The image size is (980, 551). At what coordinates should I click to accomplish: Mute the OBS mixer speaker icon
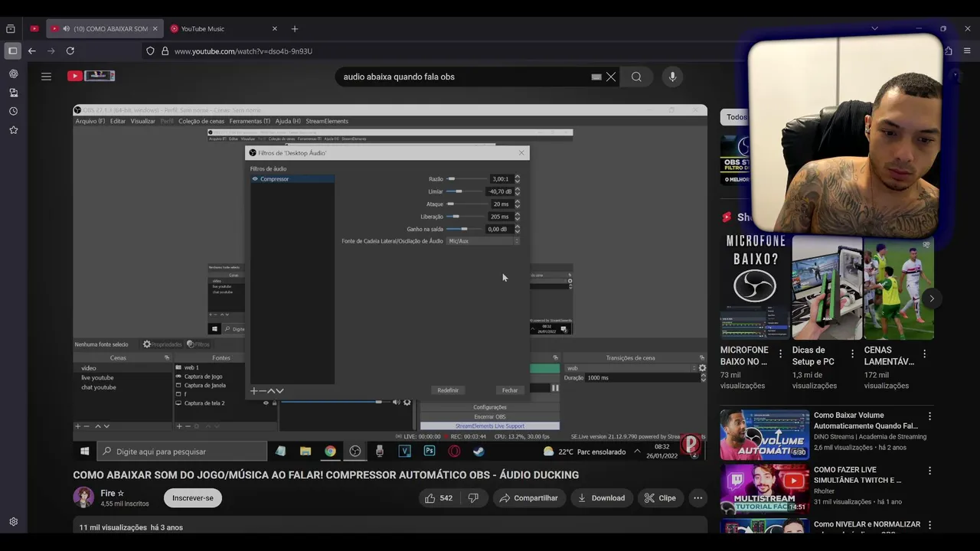pyautogui.click(x=397, y=402)
